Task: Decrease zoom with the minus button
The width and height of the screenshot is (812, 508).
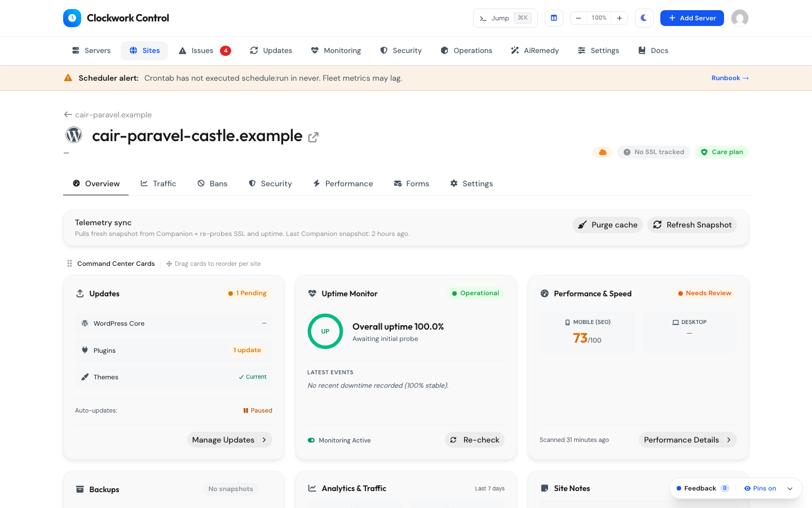Action: pos(579,18)
